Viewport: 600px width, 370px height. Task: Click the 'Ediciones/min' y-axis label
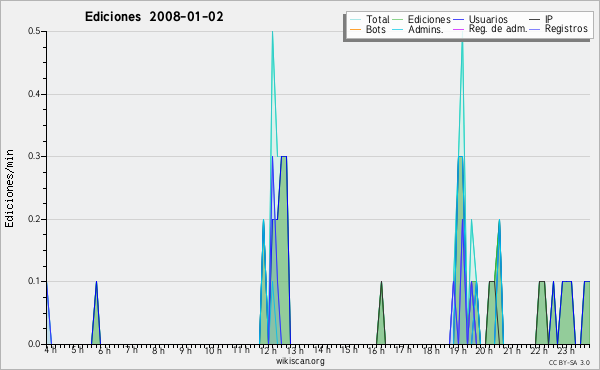point(9,188)
